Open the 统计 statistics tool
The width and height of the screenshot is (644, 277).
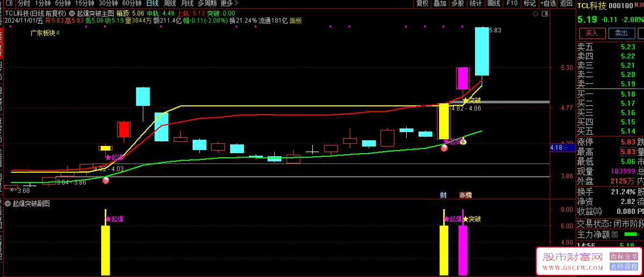[x=475, y=3]
